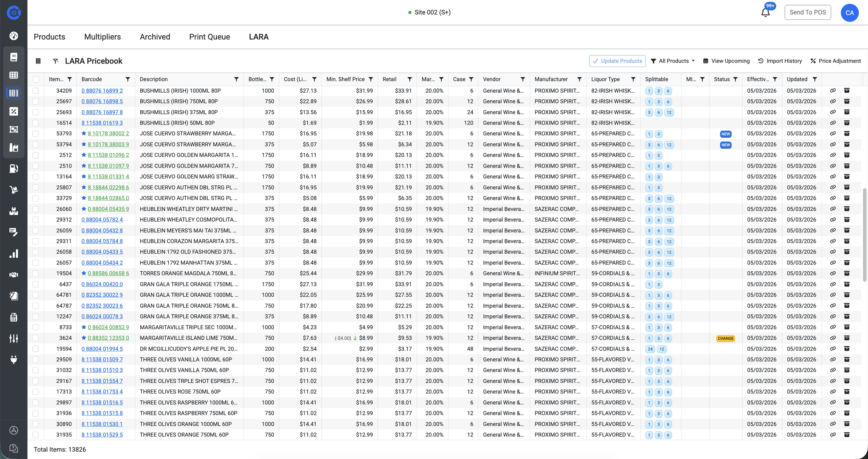The width and height of the screenshot is (868, 459).
Task: Switch to the LARA tab
Action: [259, 37]
